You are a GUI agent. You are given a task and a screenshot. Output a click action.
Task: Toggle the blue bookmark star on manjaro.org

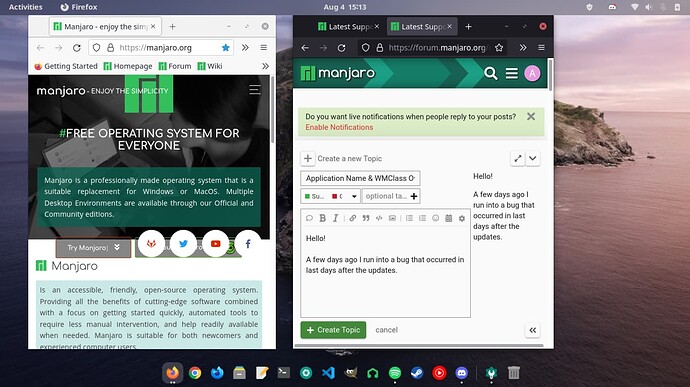click(226, 48)
